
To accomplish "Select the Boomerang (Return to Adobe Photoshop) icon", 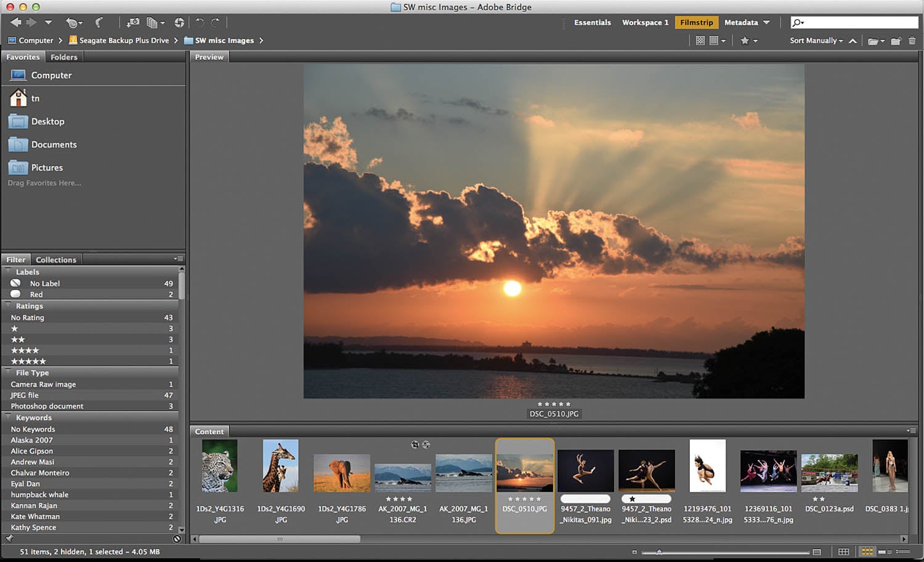I will tap(99, 23).
